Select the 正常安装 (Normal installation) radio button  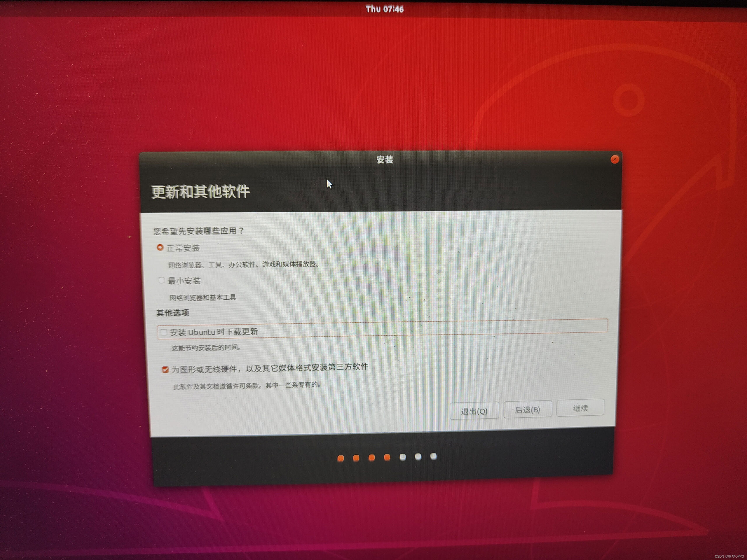[x=160, y=248]
